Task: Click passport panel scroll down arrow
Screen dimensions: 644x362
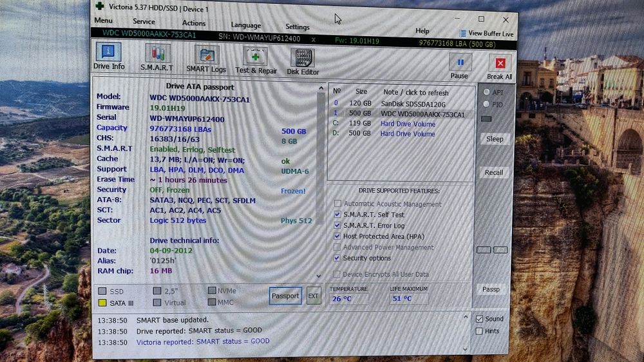Action: coord(319,276)
